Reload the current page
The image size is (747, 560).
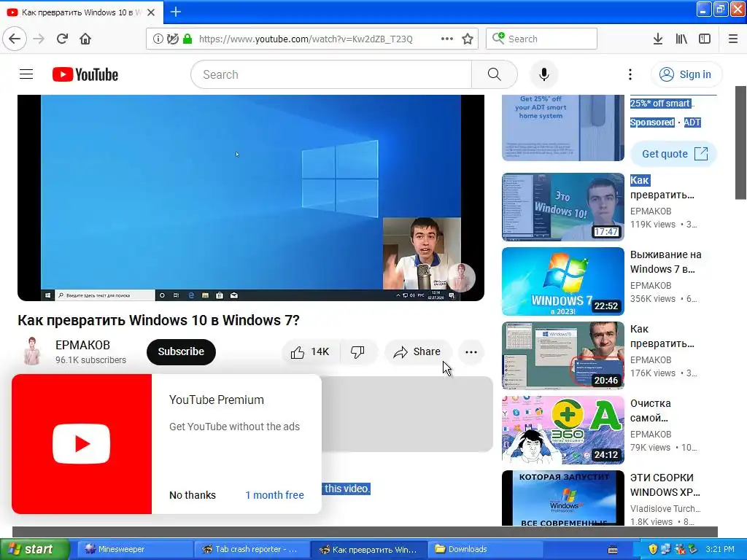[x=62, y=39]
